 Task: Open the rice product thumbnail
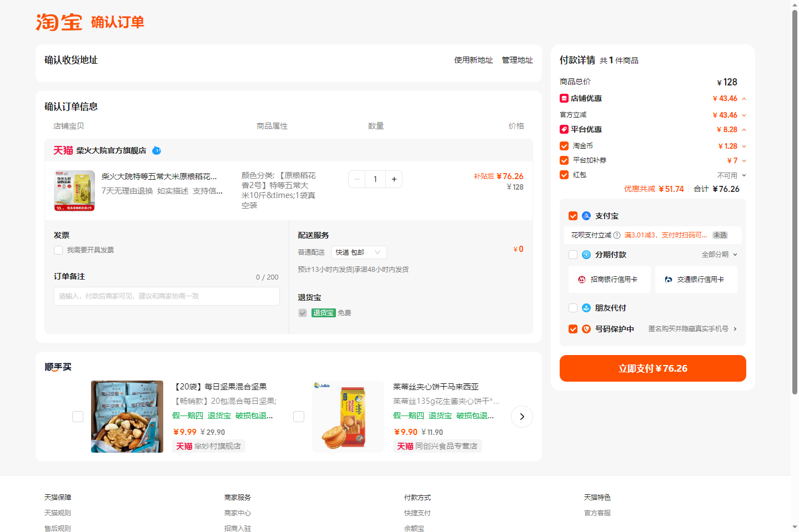pyautogui.click(x=74, y=191)
